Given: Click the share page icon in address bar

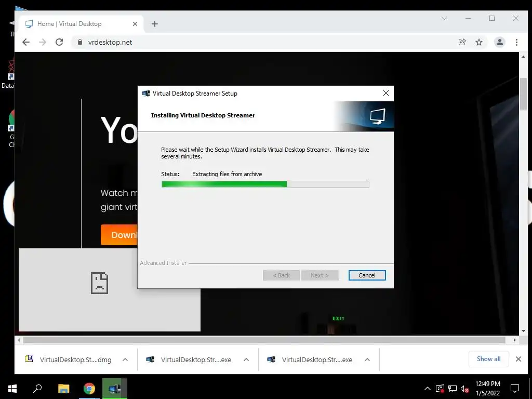Looking at the screenshot, I should pyautogui.click(x=462, y=42).
